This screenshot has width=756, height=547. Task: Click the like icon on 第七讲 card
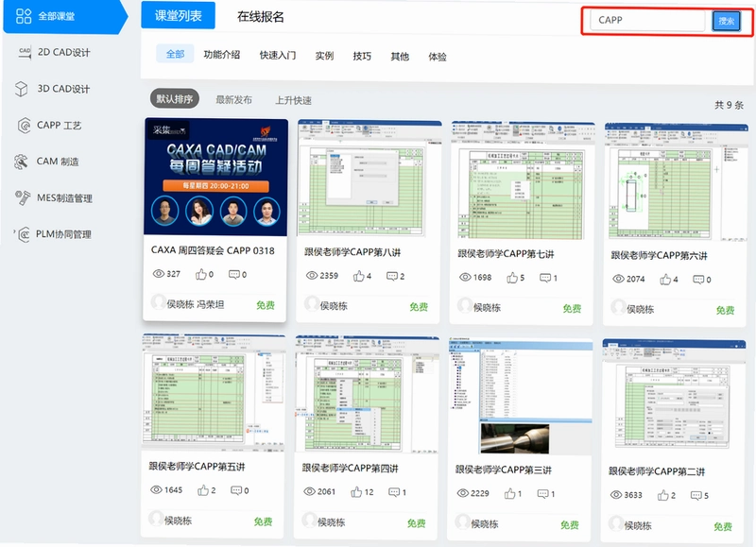point(512,278)
